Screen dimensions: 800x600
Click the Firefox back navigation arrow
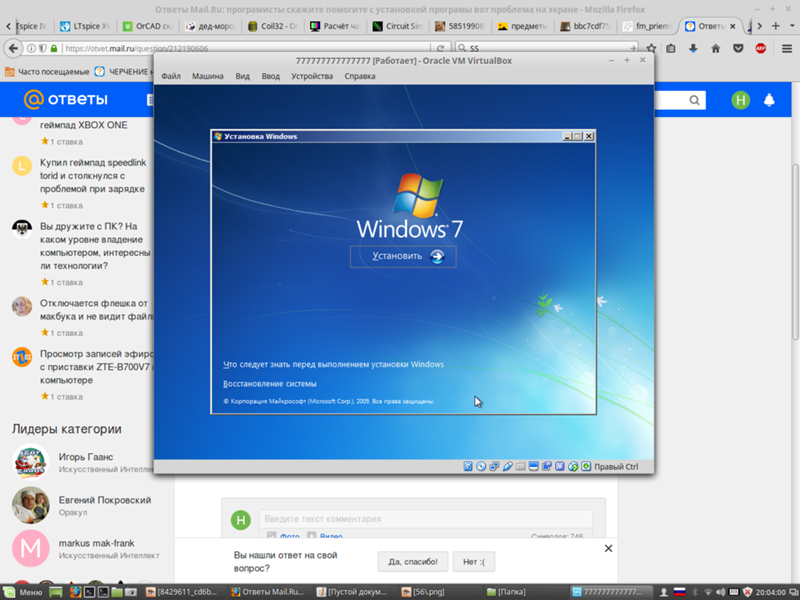pos(13,48)
